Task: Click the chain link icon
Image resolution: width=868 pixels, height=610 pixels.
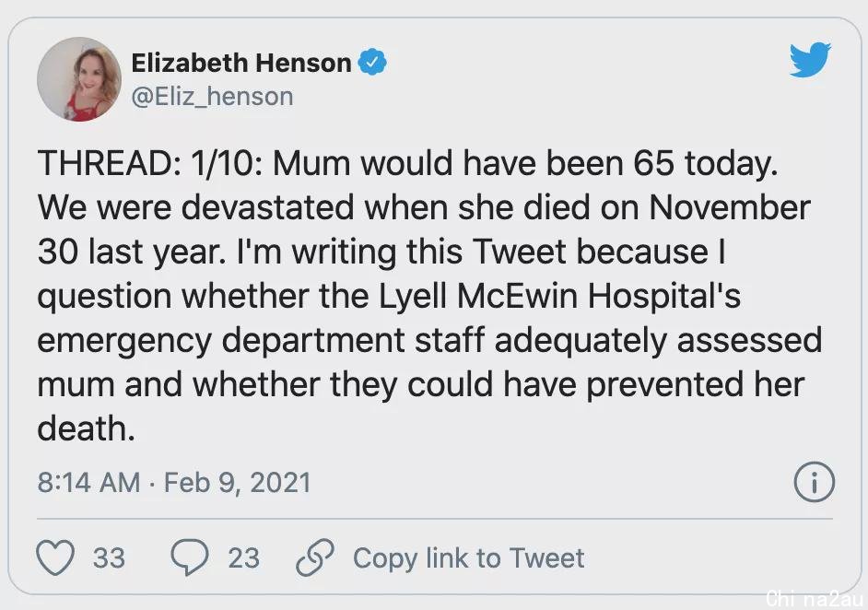Action: pyautogui.click(x=315, y=557)
